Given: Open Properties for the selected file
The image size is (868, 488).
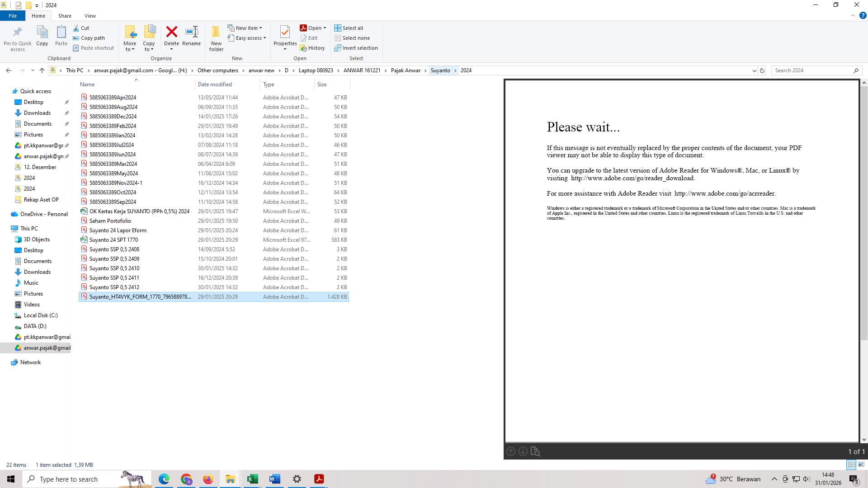Looking at the screenshot, I should (x=285, y=36).
